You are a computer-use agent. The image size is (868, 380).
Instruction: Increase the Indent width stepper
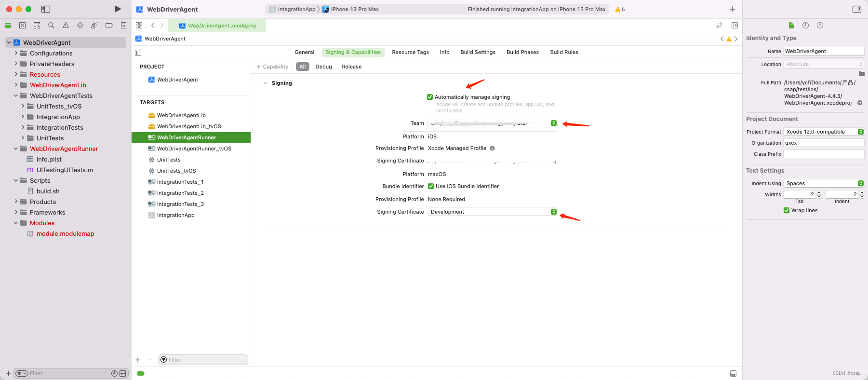[862, 192]
